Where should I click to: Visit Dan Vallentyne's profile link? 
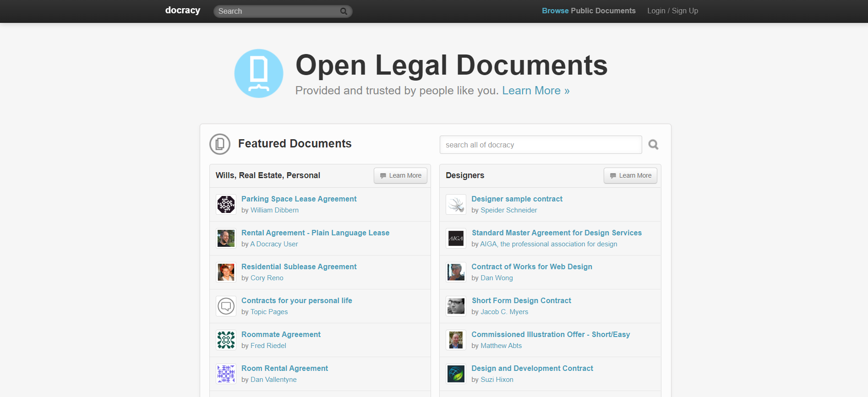click(x=273, y=380)
